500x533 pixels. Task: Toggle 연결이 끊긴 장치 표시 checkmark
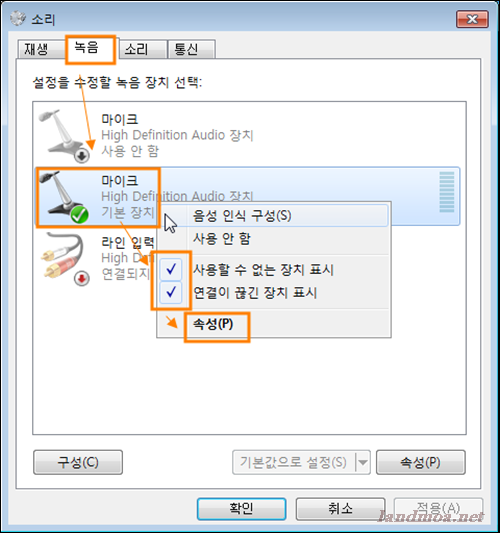tap(171, 292)
